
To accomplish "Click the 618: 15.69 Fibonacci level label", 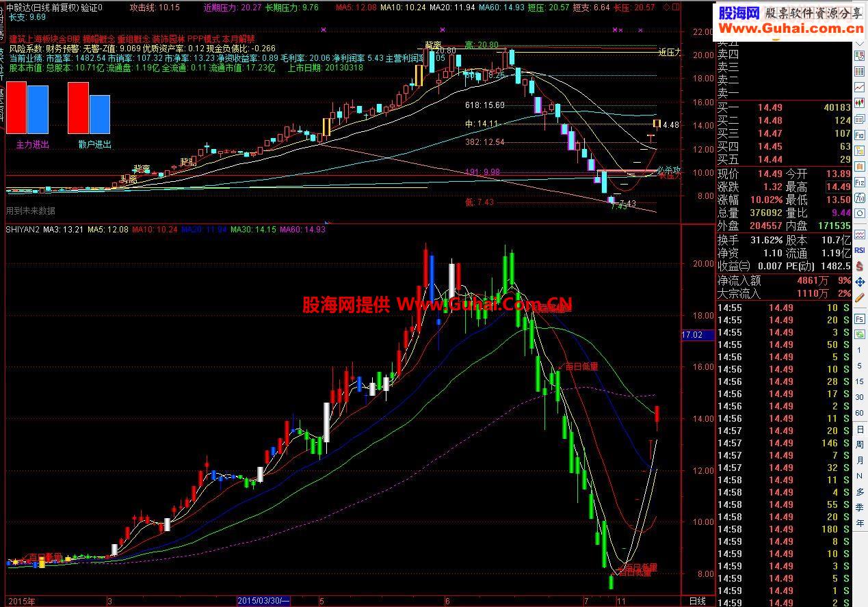I will coord(484,105).
